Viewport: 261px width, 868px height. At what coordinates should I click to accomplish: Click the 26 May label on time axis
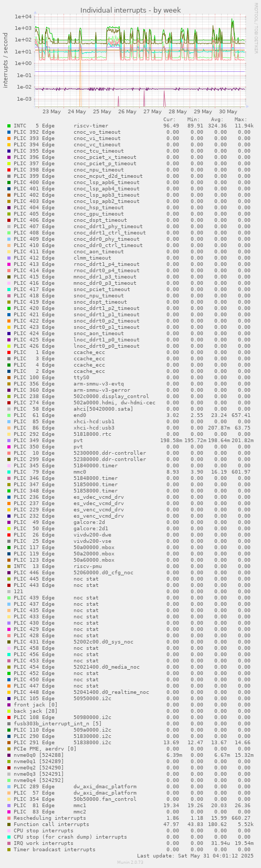pos(127,111)
